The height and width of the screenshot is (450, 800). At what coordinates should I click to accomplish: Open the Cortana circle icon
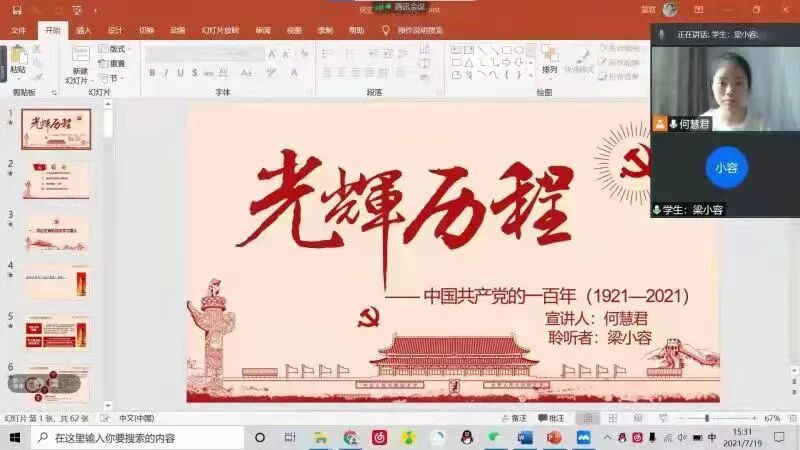pyautogui.click(x=260, y=438)
